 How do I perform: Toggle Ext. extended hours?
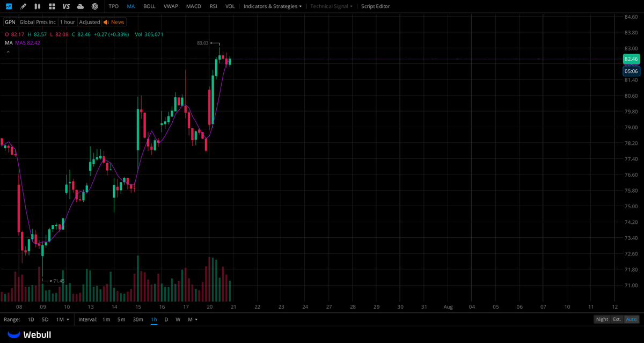617,319
